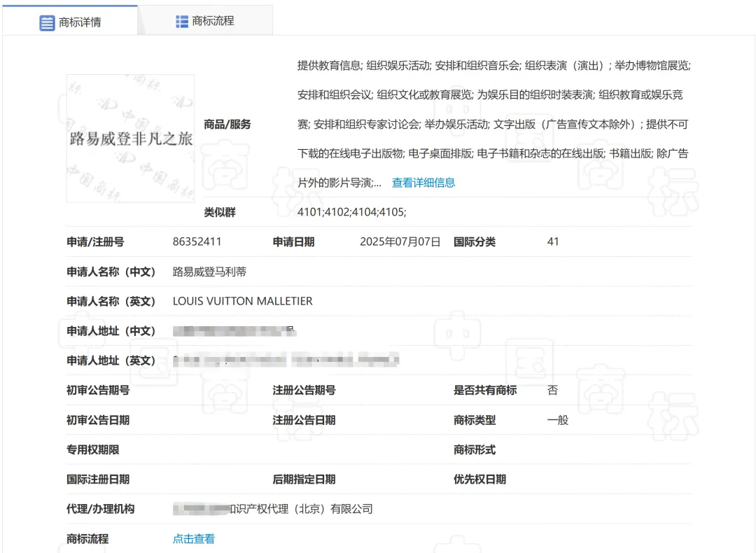This screenshot has height=553, width=756.
Task: Select the international class value 41
Action: [x=553, y=241]
